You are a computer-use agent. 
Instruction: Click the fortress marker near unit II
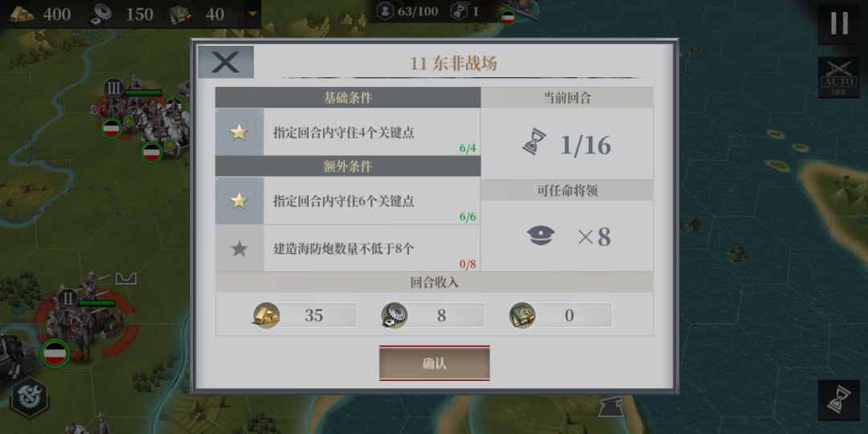pyautogui.click(x=125, y=277)
